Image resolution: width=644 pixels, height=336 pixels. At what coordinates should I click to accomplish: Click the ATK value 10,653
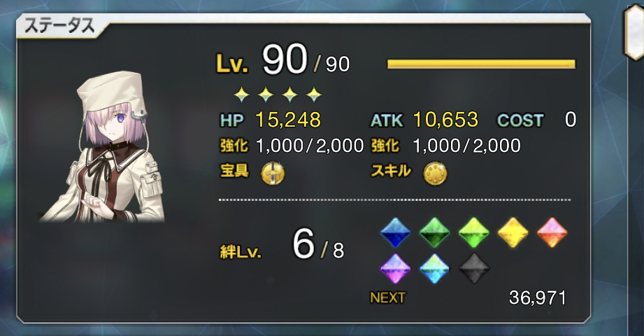pos(445,120)
